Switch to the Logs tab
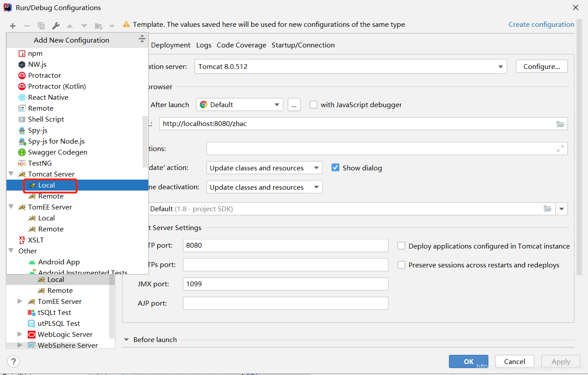The width and height of the screenshot is (588, 375). click(204, 45)
